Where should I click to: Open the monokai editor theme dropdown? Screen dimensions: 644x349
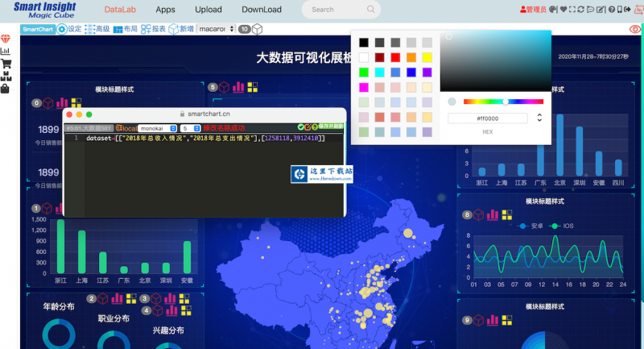coord(157,128)
